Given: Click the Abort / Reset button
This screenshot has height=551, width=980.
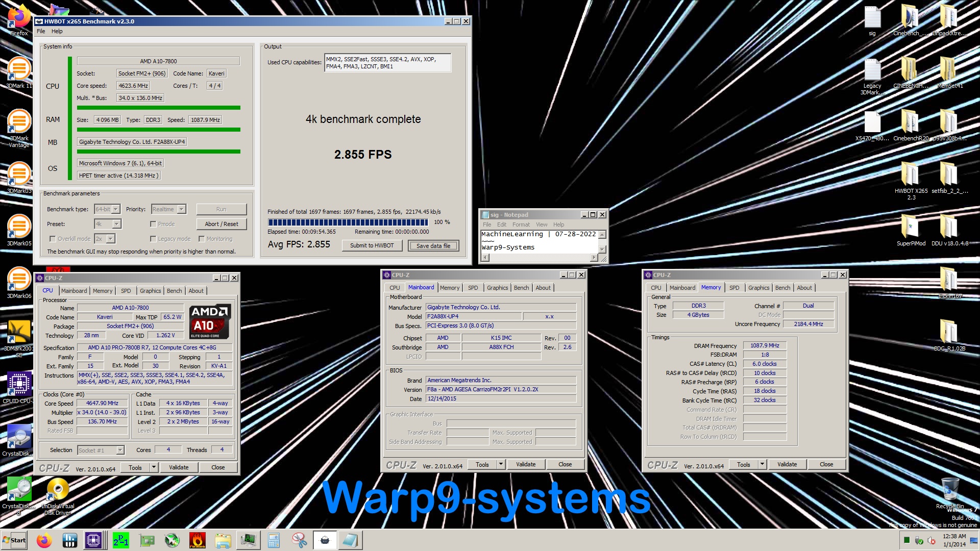Looking at the screenshot, I should 222,224.
